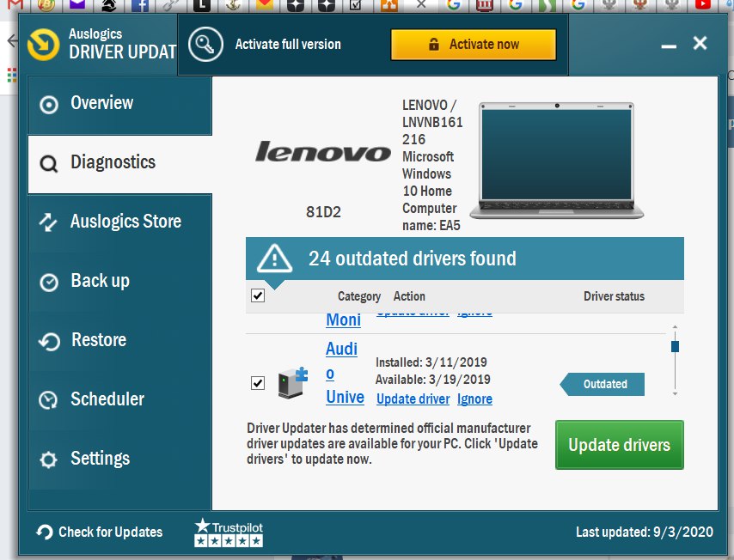734x560 pixels.
Task: Click the Lenovo logo
Action: (x=323, y=152)
